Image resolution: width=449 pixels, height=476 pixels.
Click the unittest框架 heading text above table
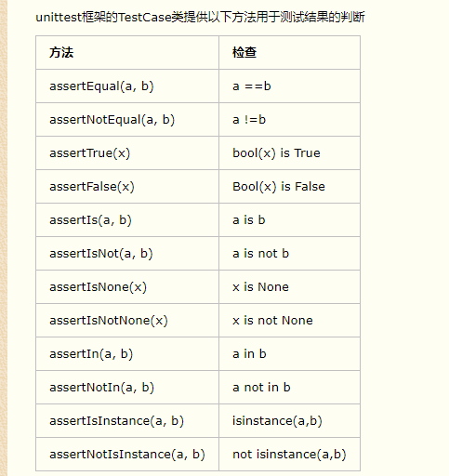coord(200,17)
